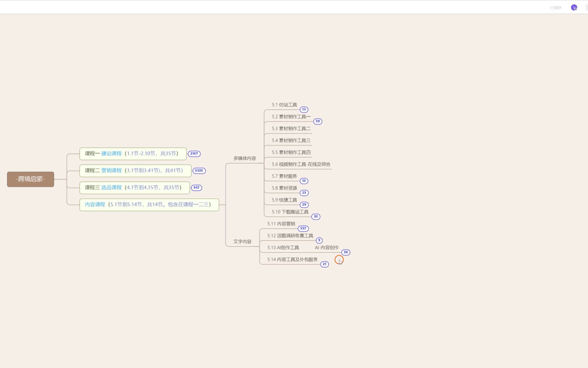Select node 5.3 素材制作工具二
Image resolution: width=588 pixels, height=368 pixels.
291,129
